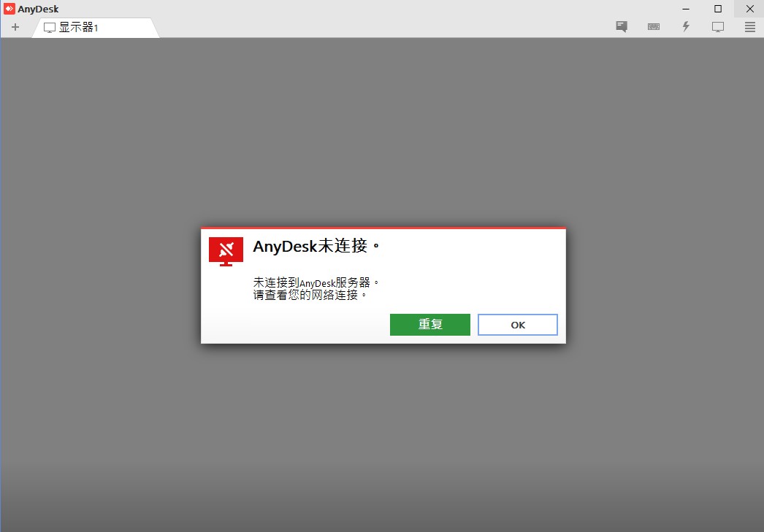The image size is (764, 532).
Task: Open the keyboard settings icon
Action: pyautogui.click(x=654, y=27)
